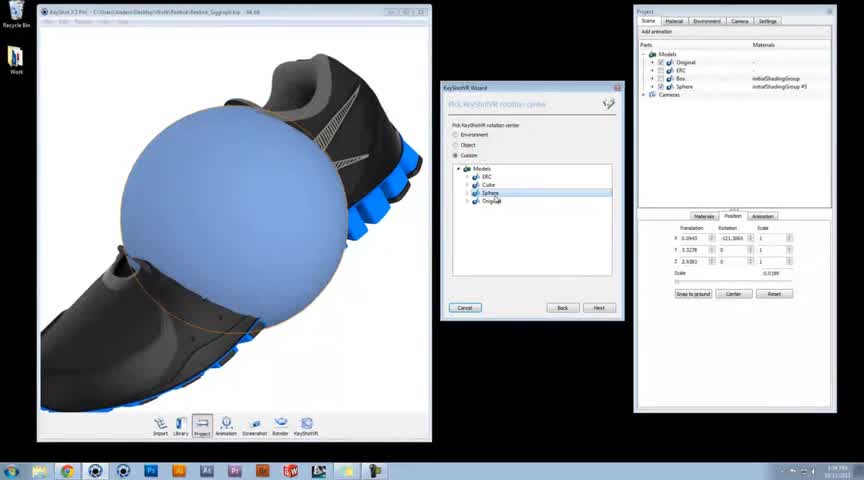Open the Windows Start button

(12, 471)
